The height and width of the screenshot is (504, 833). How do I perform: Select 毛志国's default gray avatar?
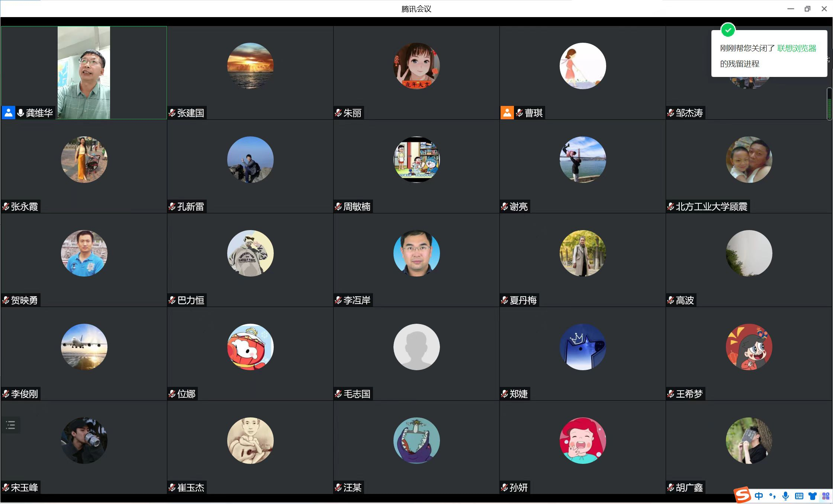tap(416, 347)
